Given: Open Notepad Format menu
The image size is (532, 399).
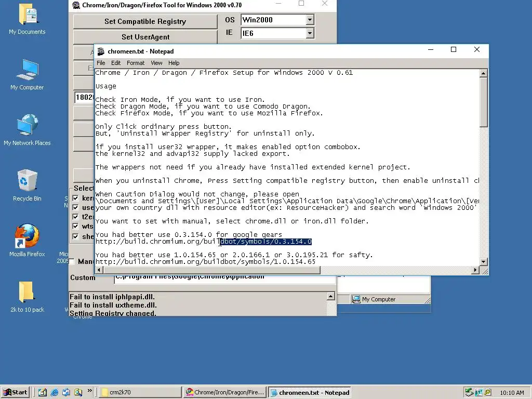Looking at the screenshot, I should [x=136, y=63].
